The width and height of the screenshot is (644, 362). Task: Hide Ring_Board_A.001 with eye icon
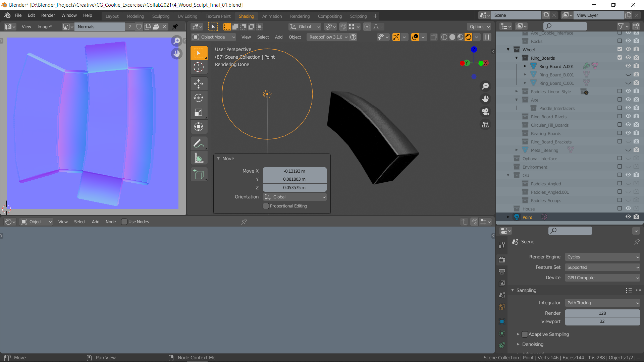click(x=628, y=66)
